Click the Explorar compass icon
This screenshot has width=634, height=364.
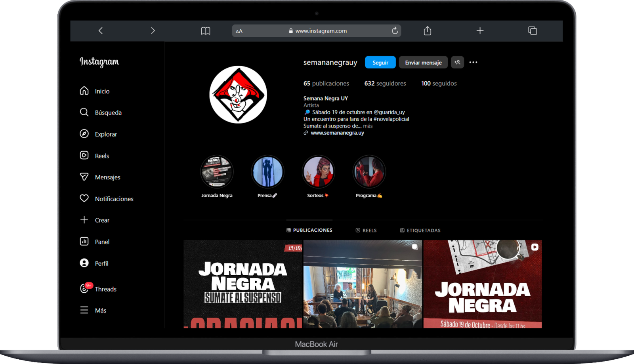[x=84, y=134]
